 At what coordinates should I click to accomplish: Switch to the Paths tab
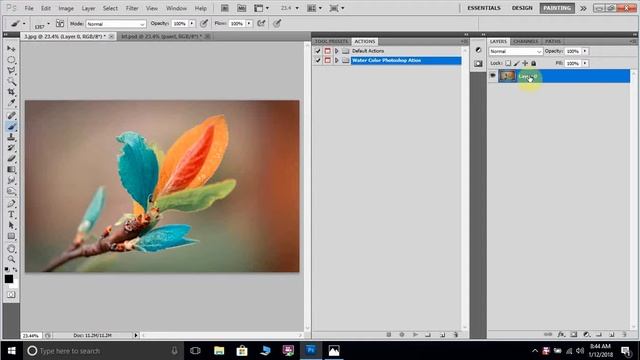(x=553, y=42)
